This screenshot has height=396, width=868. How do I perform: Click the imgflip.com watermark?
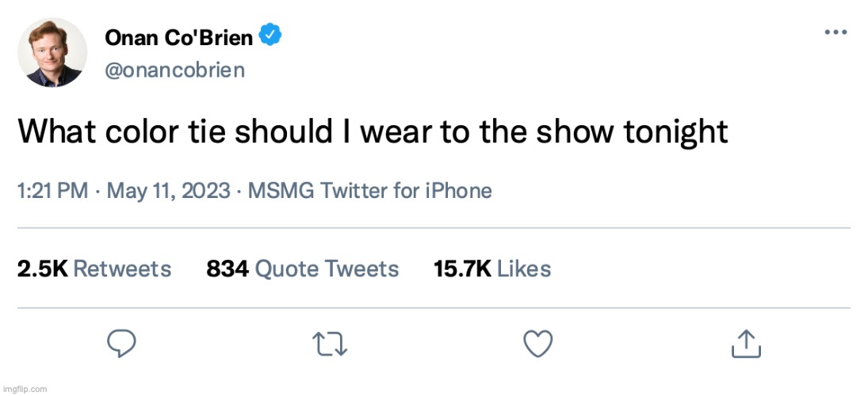[x=25, y=389]
